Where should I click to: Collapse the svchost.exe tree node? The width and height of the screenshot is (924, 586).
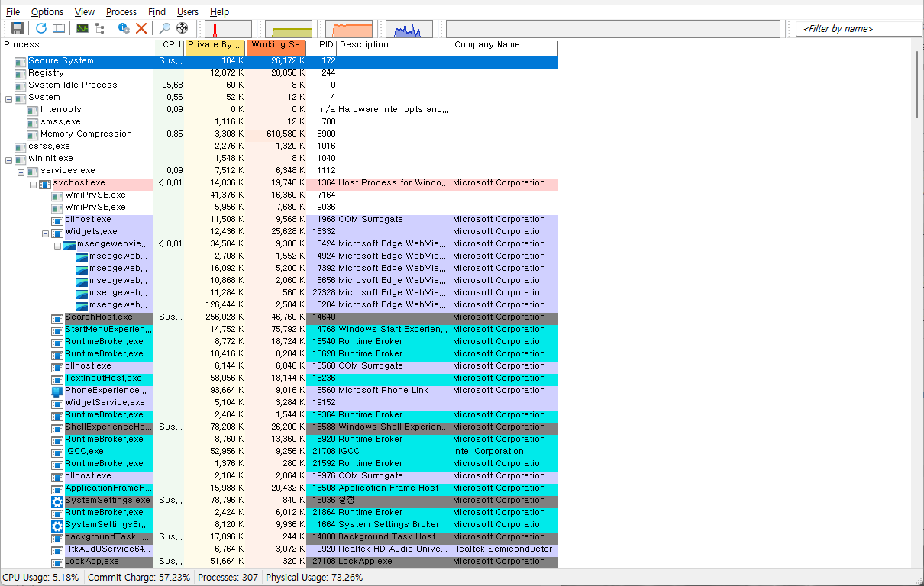(x=33, y=184)
